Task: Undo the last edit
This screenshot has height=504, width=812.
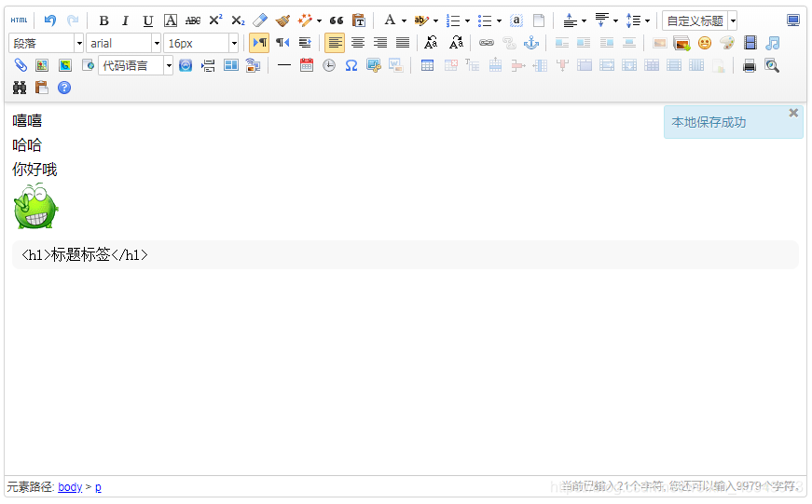Action: [49, 20]
